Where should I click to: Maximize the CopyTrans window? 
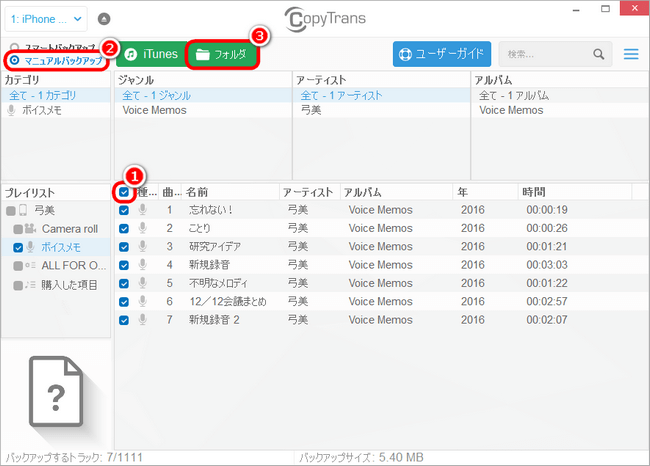606,9
